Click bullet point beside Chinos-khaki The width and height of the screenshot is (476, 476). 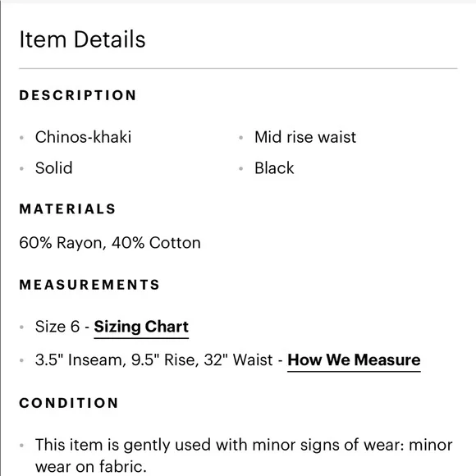(x=21, y=138)
